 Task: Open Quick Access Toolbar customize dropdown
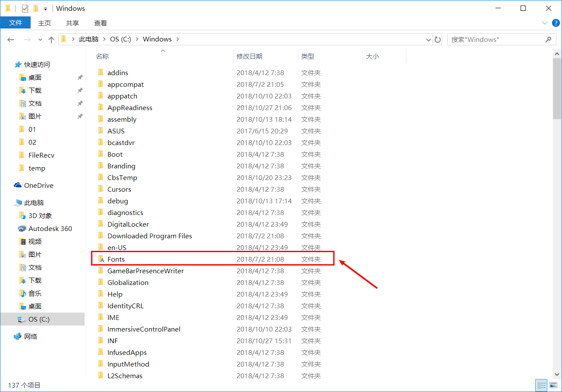45,9
